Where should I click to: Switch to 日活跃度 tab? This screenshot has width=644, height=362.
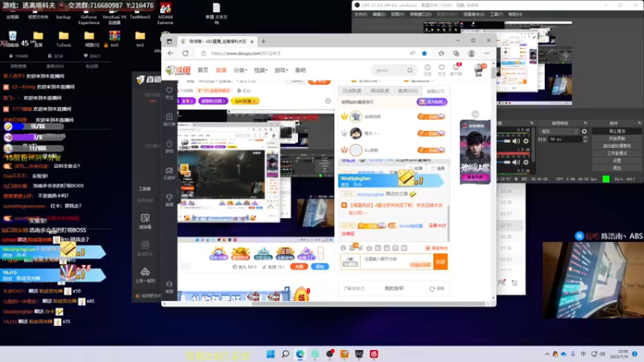[x=352, y=91]
